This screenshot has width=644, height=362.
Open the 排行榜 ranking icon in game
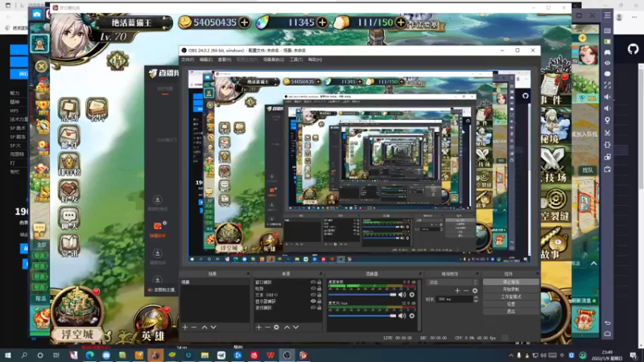coord(69,164)
